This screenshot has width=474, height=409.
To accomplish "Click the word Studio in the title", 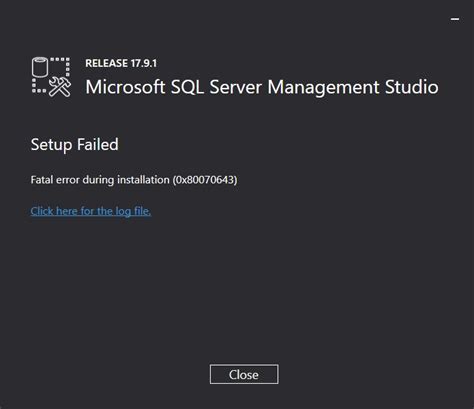I will click(x=412, y=87).
